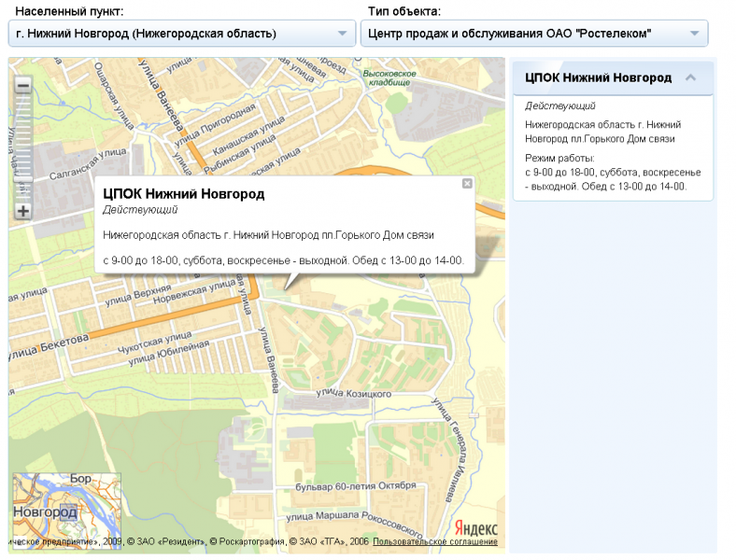The image size is (736, 560).
Task: Collapse the ЦПОК Нижний Новгород sidebar panel
Action: 690,77
